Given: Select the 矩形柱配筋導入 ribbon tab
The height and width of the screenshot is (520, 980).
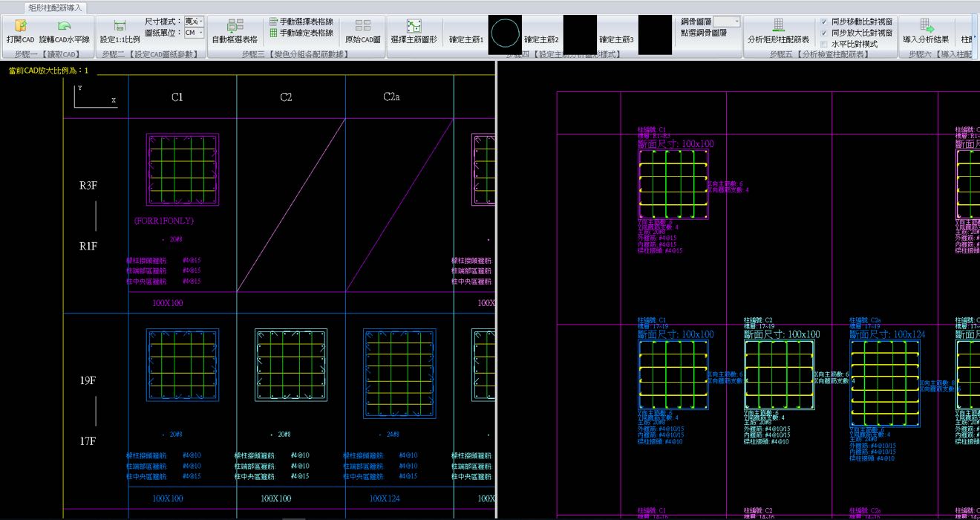Looking at the screenshot, I should [x=56, y=7].
